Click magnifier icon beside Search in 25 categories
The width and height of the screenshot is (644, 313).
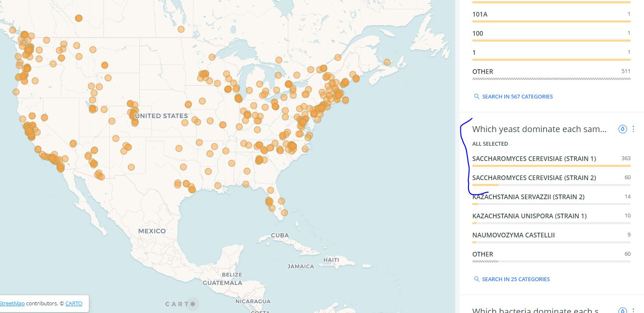tap(477, 279)
